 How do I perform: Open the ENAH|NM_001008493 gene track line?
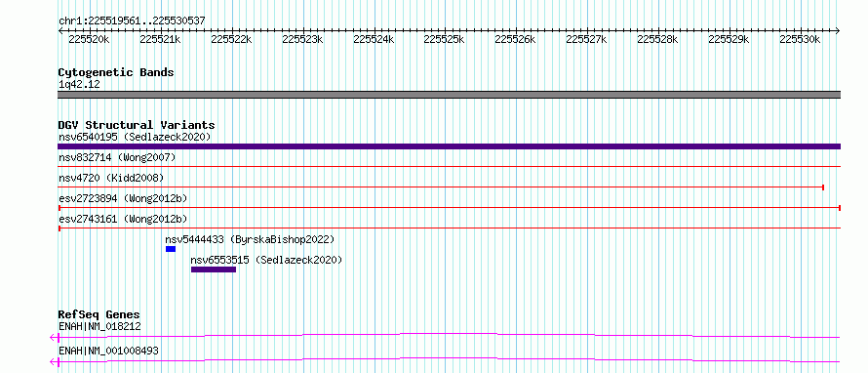tap(445, 361)
